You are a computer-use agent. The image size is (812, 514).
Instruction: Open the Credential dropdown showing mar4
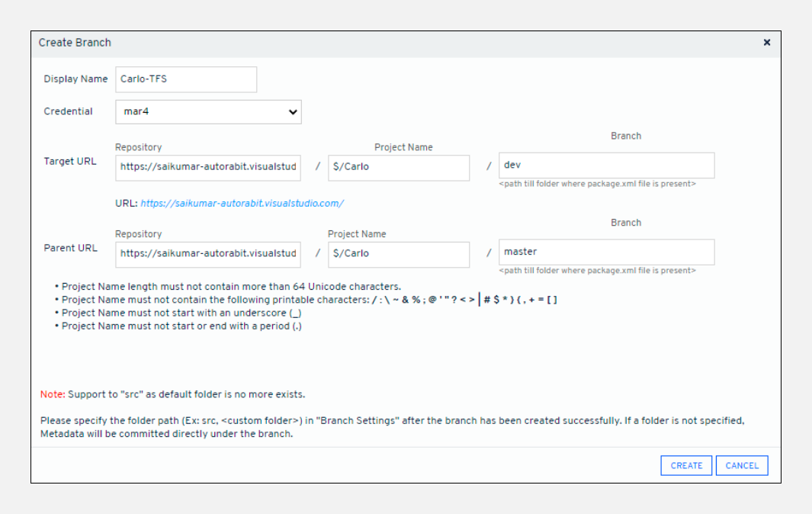[x=208, y=112]
